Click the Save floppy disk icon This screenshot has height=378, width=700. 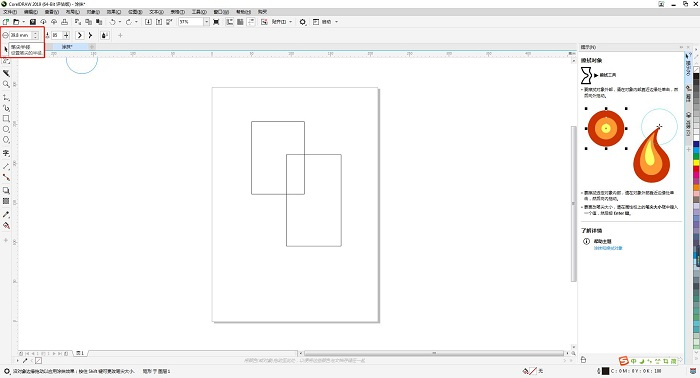click(x=33, y=22)
